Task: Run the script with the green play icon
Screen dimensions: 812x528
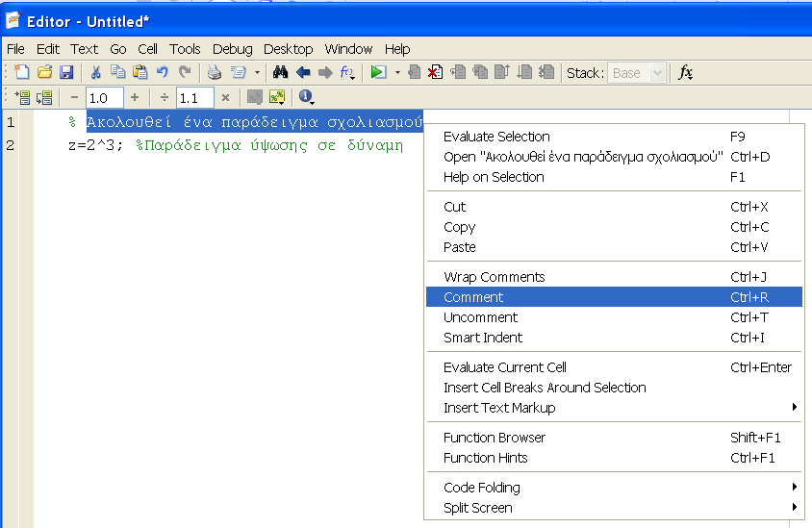Action: coord(378,72)
